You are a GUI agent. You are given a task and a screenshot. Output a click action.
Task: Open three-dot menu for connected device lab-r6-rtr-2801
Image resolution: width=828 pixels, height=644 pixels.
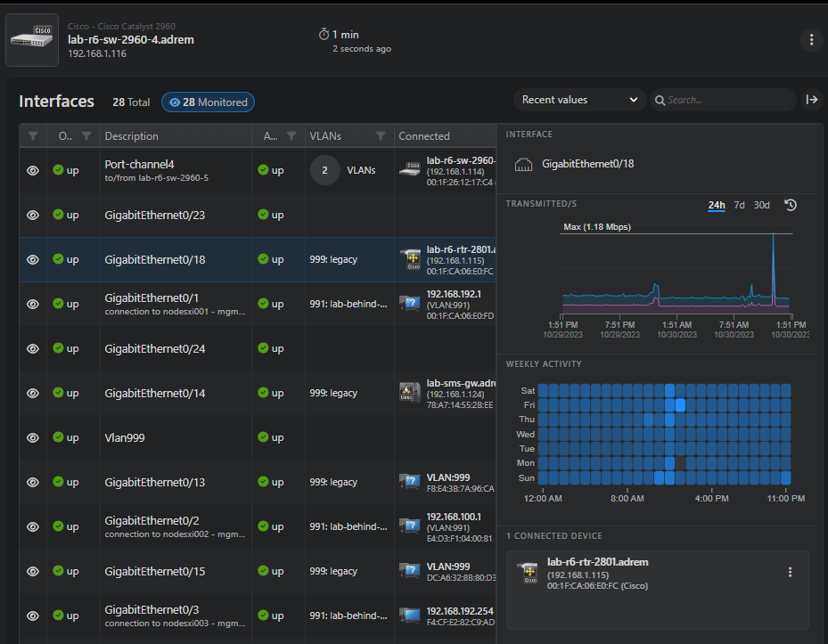790,573
